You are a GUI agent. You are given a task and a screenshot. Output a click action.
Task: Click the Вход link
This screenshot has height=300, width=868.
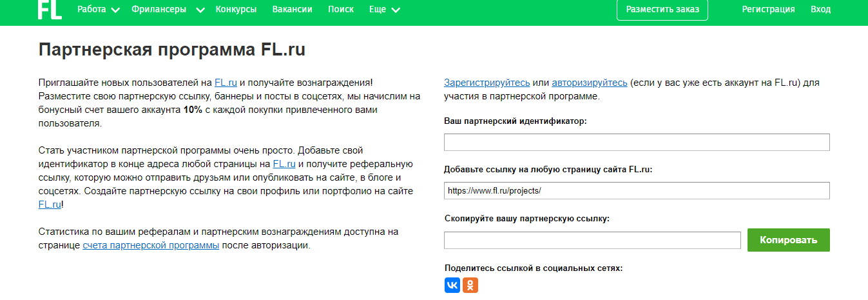[x=821, y=10]
